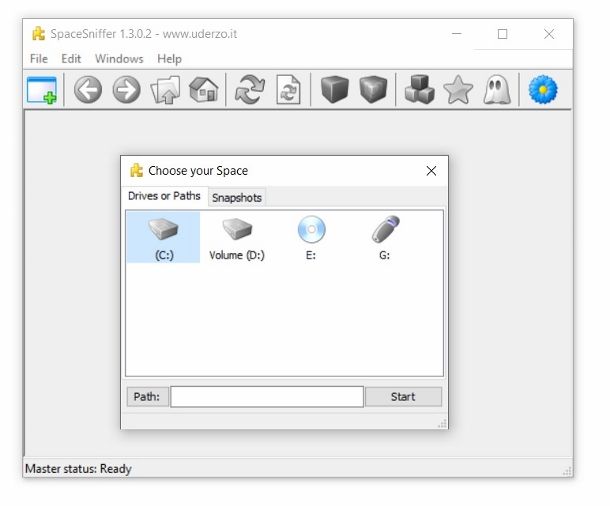
Task: Click the More Detail cube icon
Action: 373,90
